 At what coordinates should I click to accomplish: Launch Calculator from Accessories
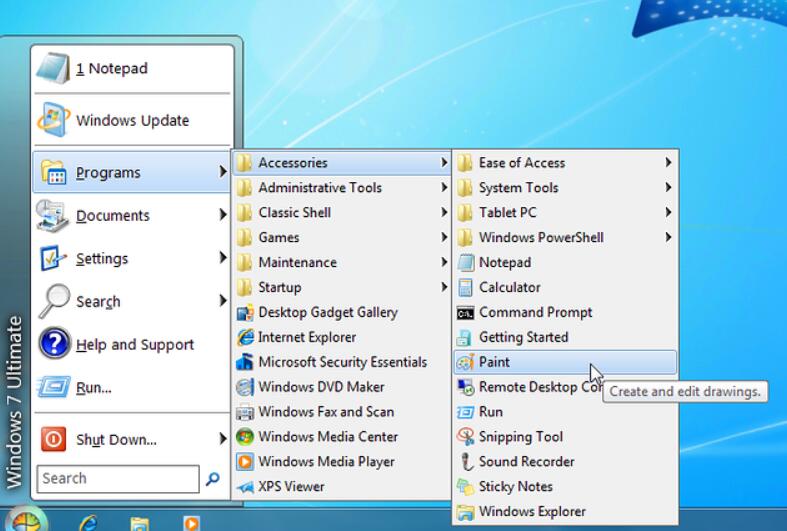[x=565, y=288]
